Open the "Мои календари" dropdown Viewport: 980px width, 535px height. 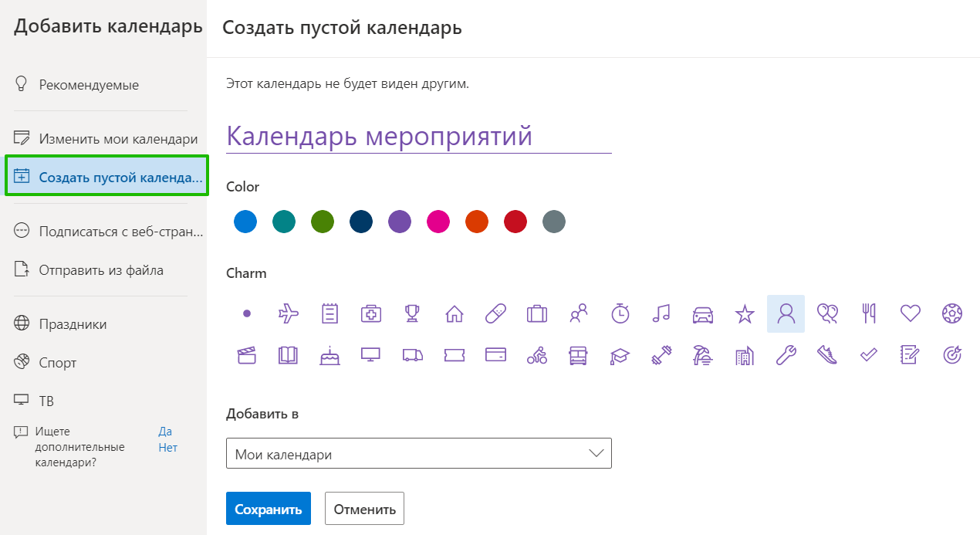tap(418, 454)
